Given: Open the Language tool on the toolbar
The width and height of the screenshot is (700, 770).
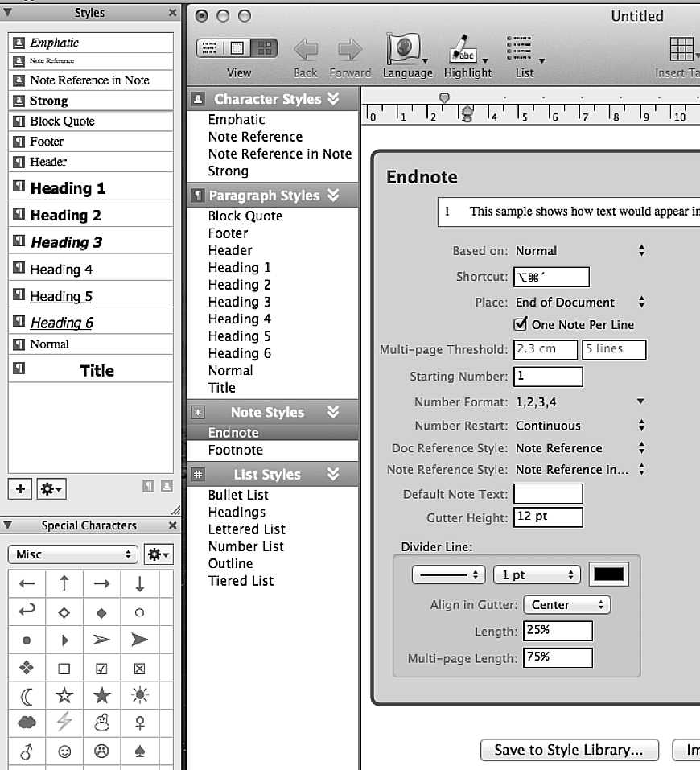Looking at the screenshot, I should (x=407, y=50).
